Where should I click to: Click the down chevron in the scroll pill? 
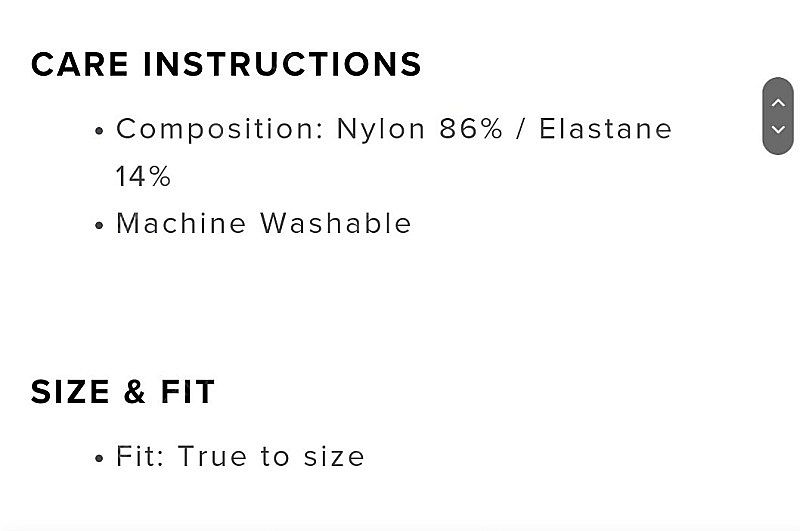point(778,129)
